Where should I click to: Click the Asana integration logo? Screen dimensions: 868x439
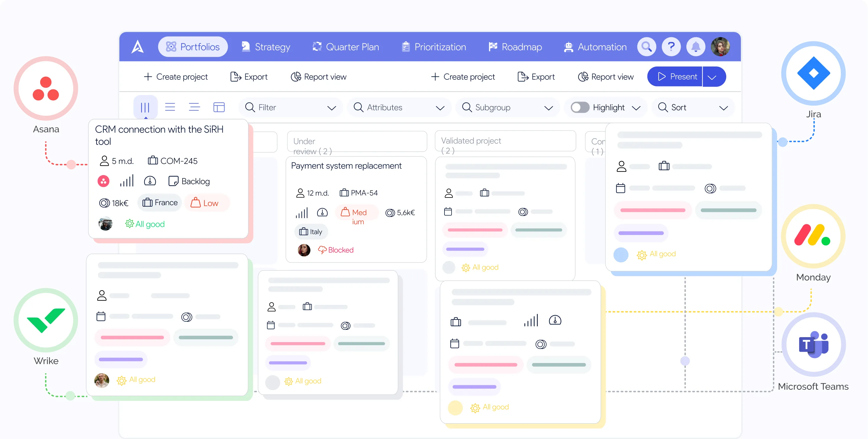[x=45, y=88]
